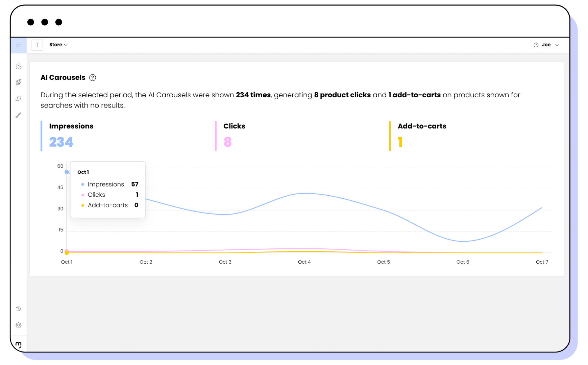Click the Clicks 8 metric value
Viewport: 588px width, 365px height.
coord(228,142)
